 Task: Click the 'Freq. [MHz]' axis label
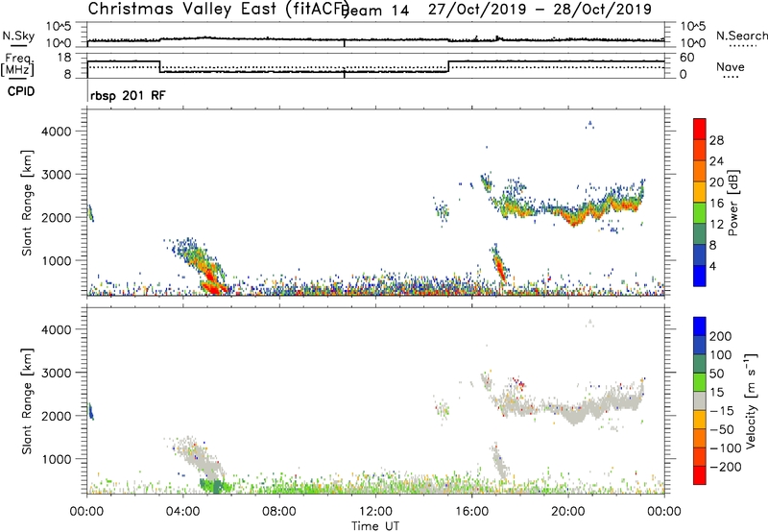[17, 64]
